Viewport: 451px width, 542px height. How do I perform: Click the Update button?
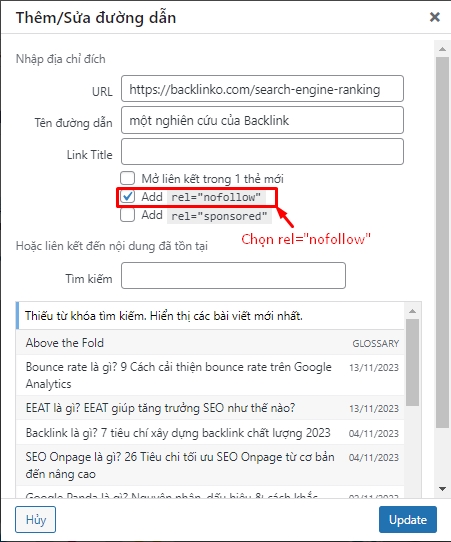pyautogui.click(x=408, y=520)
